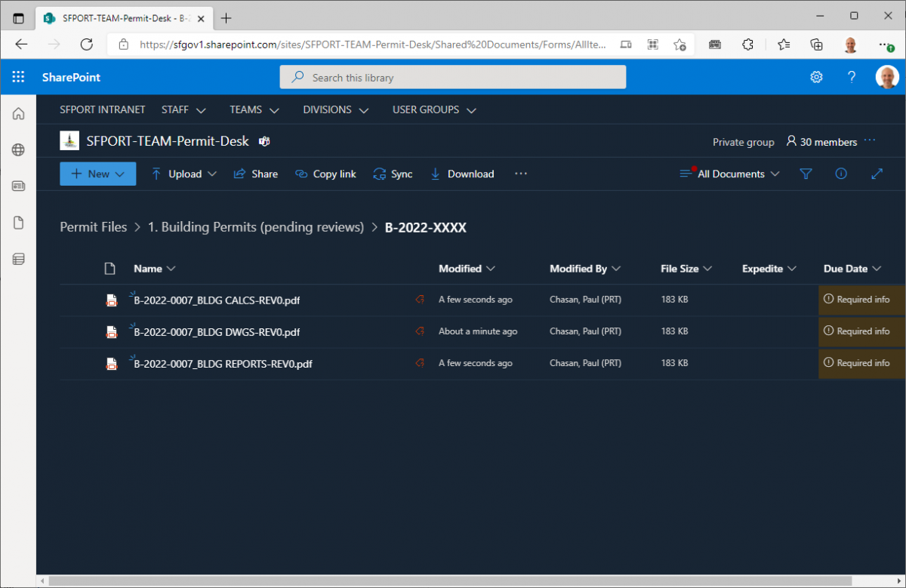
Task: Sync the document library
Action: pos(393,174)
